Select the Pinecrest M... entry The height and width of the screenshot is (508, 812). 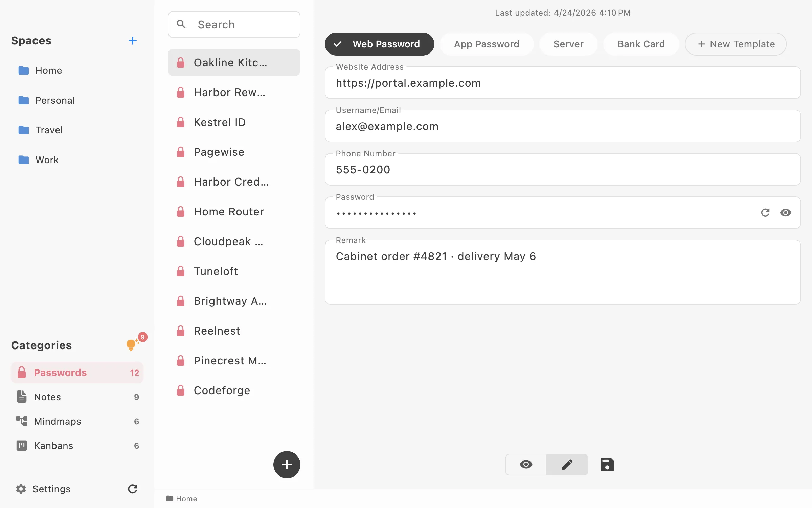(x=234, y=360)
